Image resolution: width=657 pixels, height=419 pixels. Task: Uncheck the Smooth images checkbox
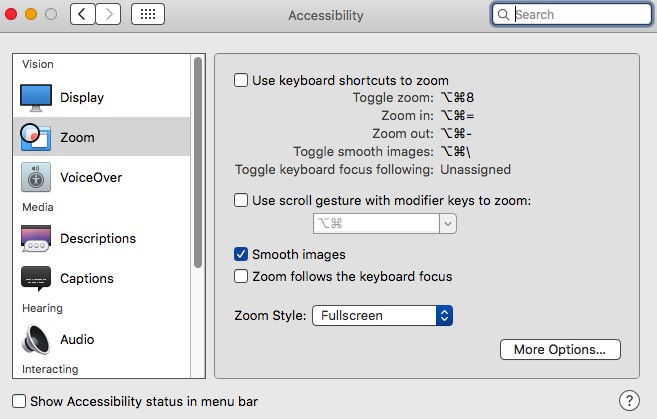[241, 255]
